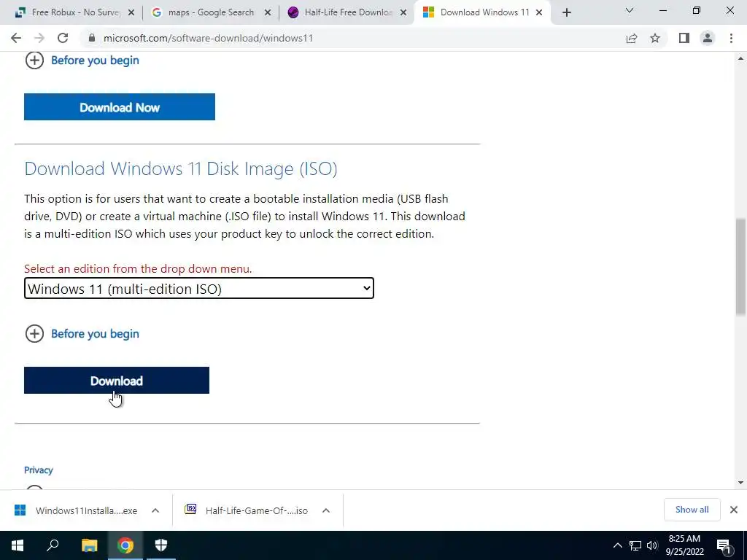
Task: Open a new browser tab
Action: [566, 13]
